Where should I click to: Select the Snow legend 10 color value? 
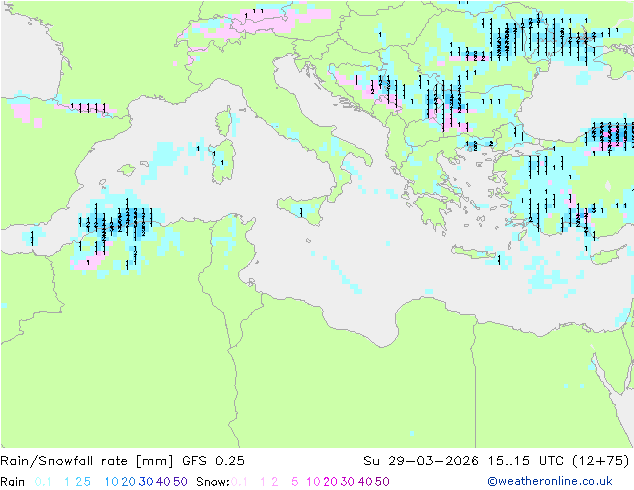click(313, 482)
